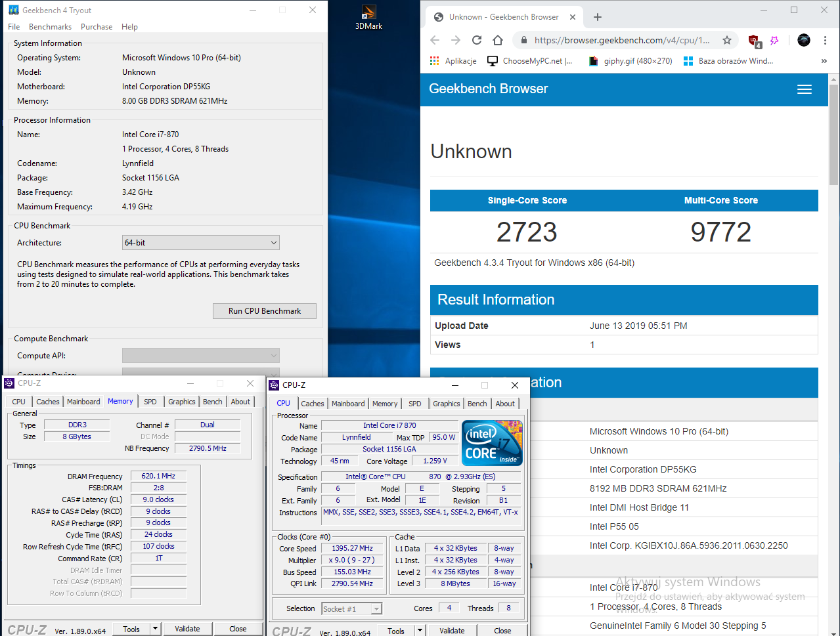Viewport: 840px width, 636px height.
Task: Open Bench tab in memory CPU-Z window
Action: [213, 402]
